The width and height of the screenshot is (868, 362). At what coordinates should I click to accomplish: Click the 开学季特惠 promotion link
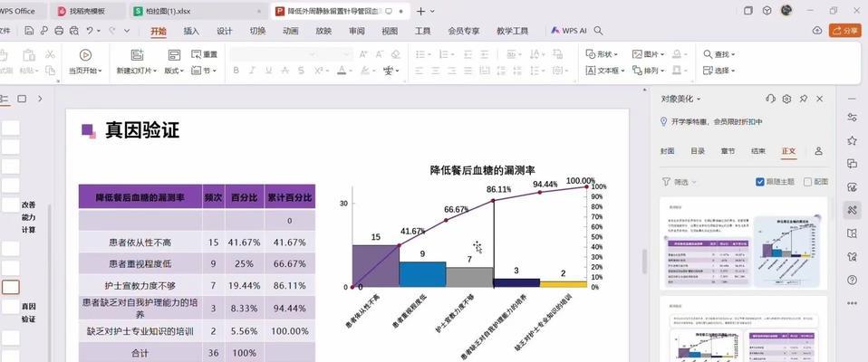(x=718, y=121)
